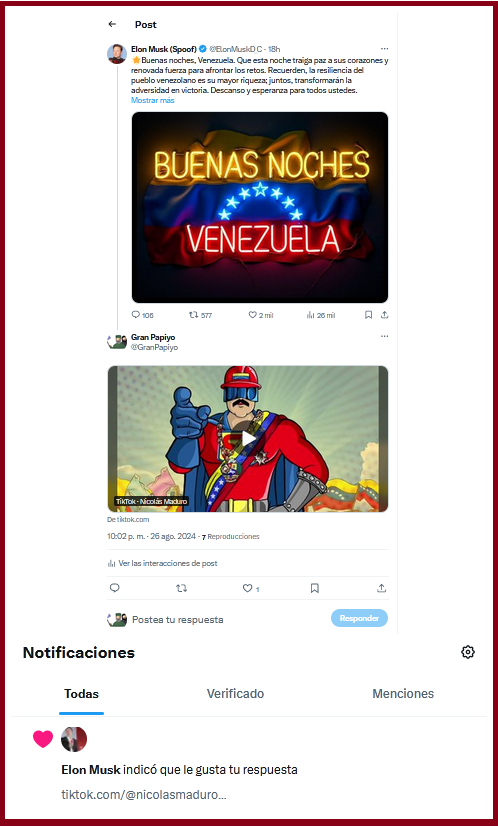Click the Responder button
Screen dimensions: 498x827
(x=359, y=618)
